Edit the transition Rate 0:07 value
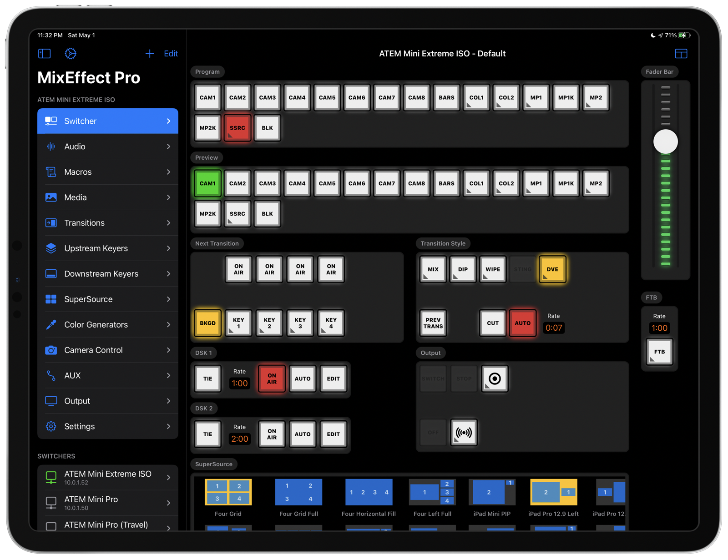The height and width of the screenshot is (560, 728). coord(554,328)
